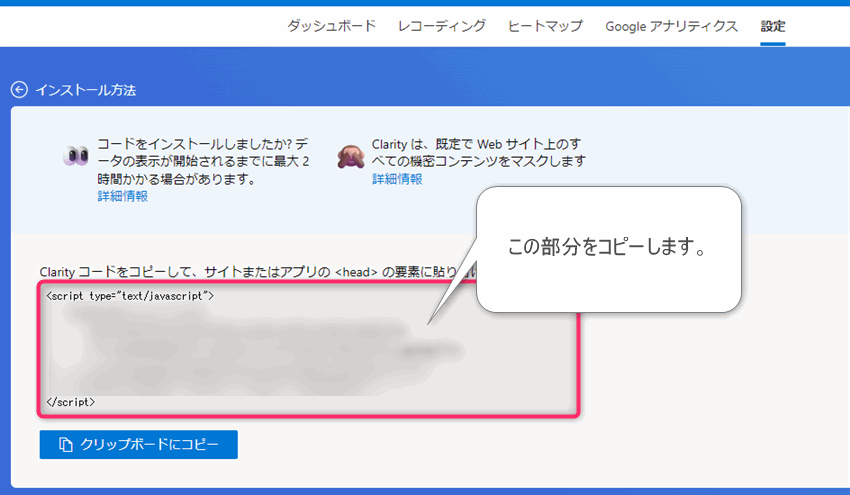
Task: Open the ダッシュボード tab
Action: [x=331, y=26]
